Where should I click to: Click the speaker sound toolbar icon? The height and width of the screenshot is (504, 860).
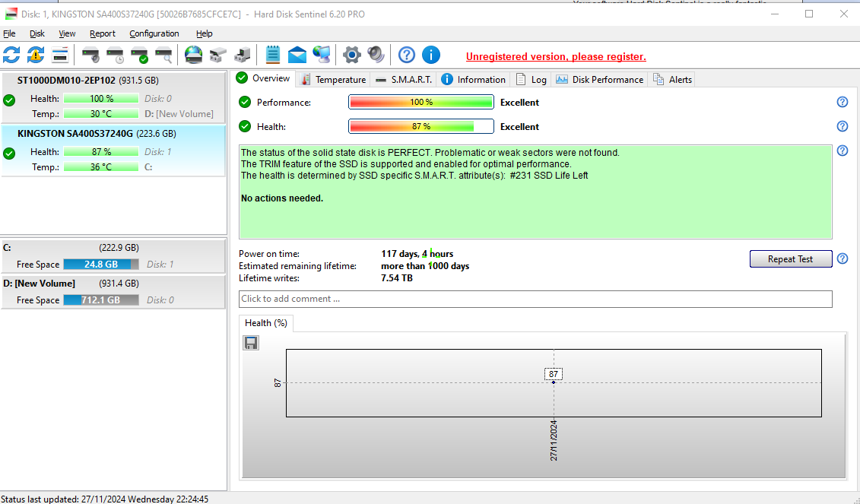click(x=376, y=55)
